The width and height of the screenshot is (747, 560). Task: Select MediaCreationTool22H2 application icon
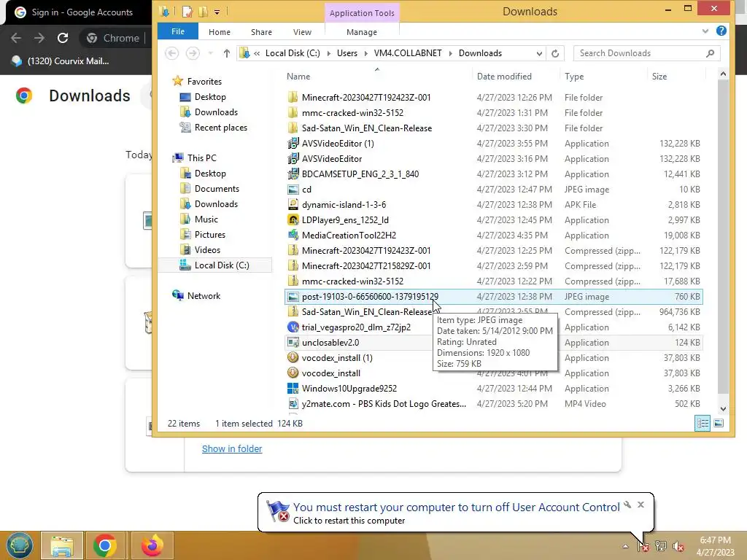(x=293, y=236)
